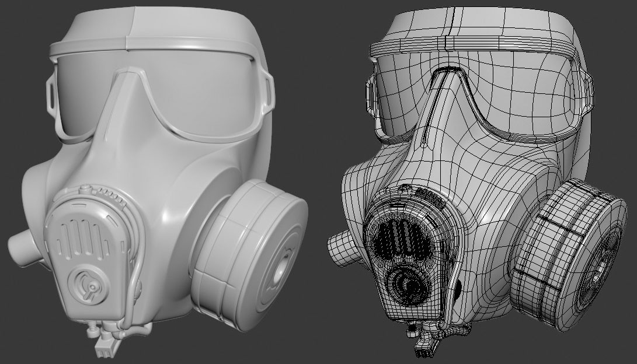Select the wireframe gas mask render

tap(477, 181)
